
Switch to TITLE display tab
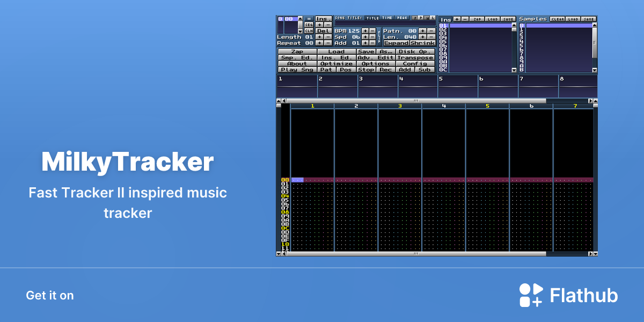tap(372, 18)
